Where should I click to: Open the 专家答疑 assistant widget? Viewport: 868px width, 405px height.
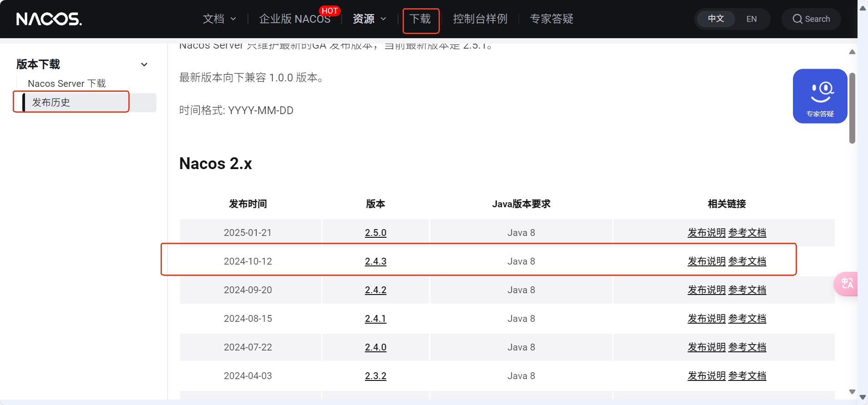tap(820, 96)
